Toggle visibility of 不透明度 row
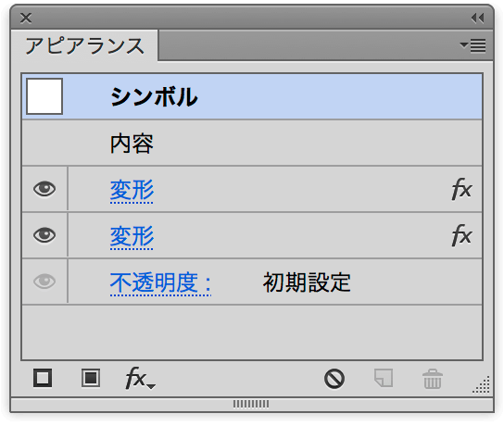Viewport: 504px width, 426px height. pos(44,282)
